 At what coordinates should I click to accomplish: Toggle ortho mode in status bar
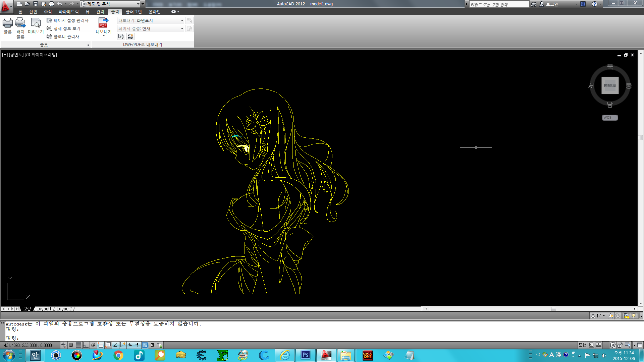(86, 345)
